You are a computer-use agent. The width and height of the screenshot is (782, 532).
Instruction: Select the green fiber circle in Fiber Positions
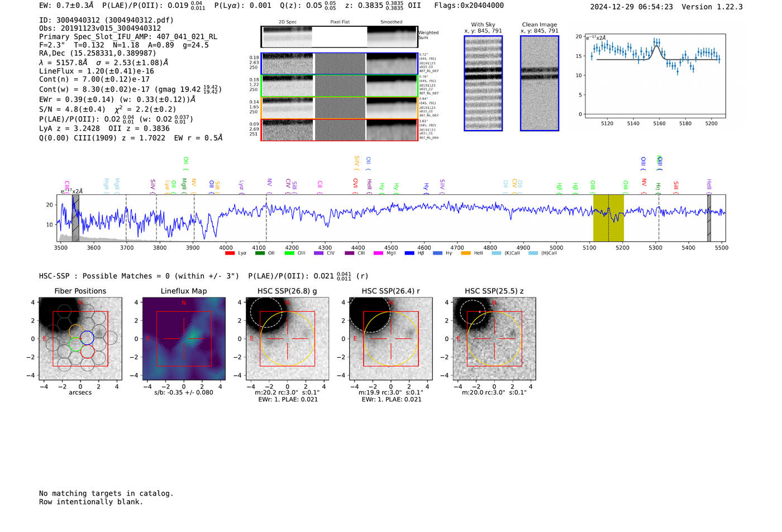[75, 344]
